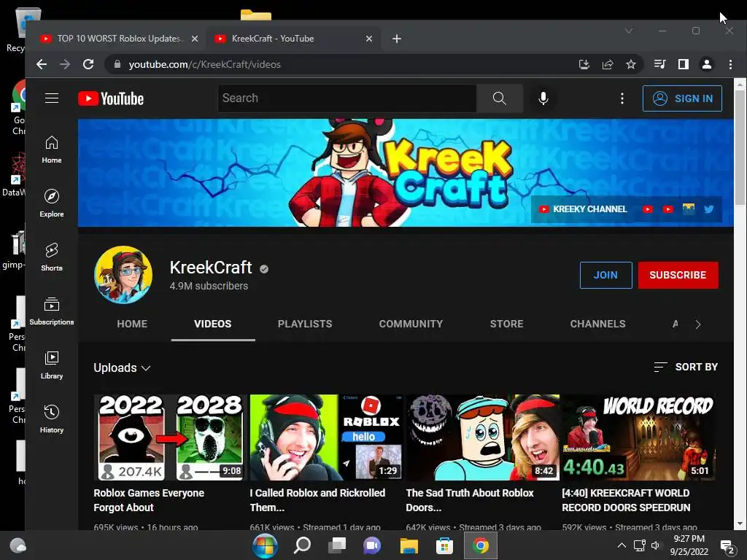The height and width of the screenshot is (560, 747).
Task: Open the YouTube hamburger guide menu
Action: (52, 98)
